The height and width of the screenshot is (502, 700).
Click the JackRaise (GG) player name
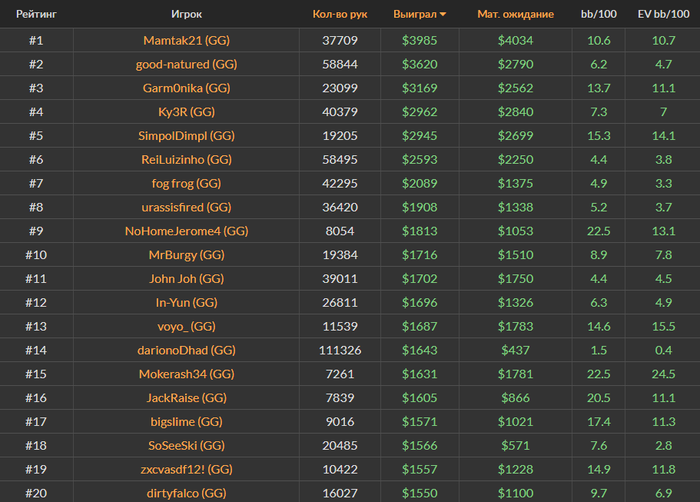click(186, 398)
